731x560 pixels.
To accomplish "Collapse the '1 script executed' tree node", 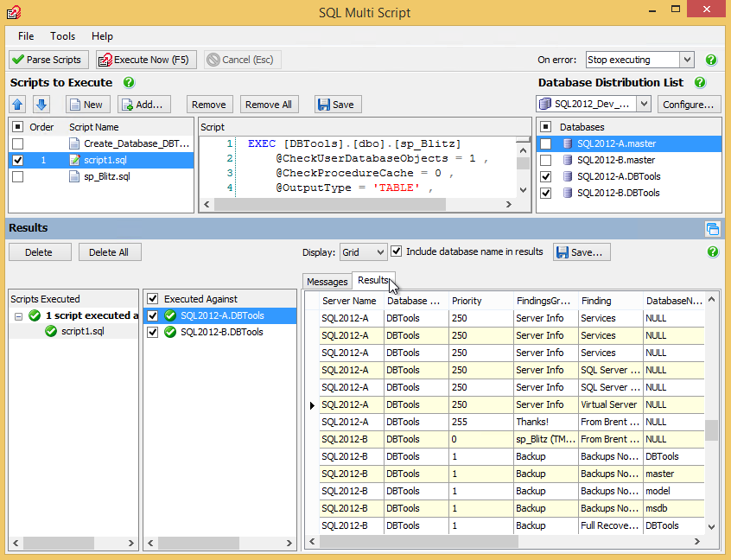I will [x=19, y=315].
